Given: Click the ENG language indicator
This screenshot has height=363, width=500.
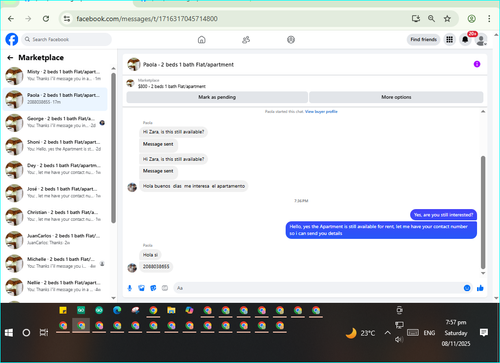Looking at the screenshot, I should point(429,333).
